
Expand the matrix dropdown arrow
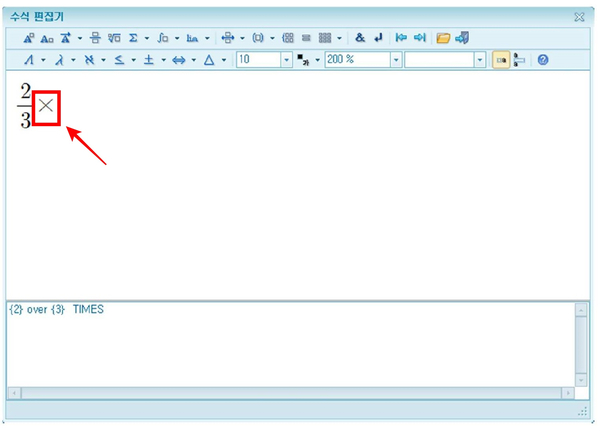click(339, 38)
